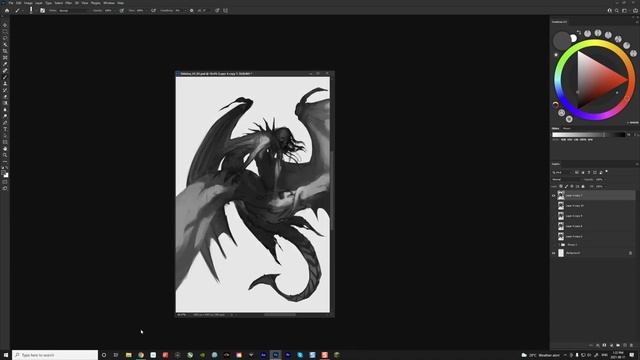The height and width of the screenshot is (360, 640).
Task: Toggle lock transparent pixels
Action: coord(561,187)
